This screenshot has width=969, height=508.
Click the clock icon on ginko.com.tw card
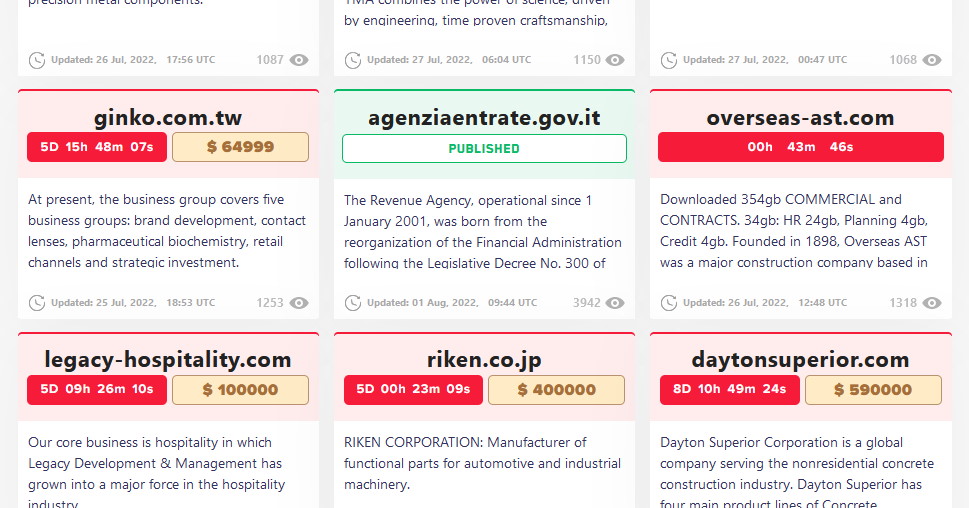point(37,303)
